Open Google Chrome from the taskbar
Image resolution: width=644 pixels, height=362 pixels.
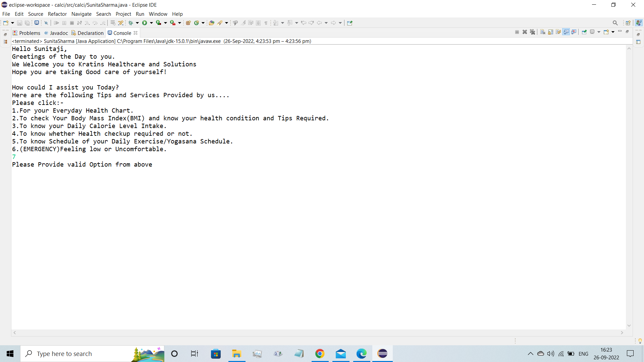click(x=320, y=354)
